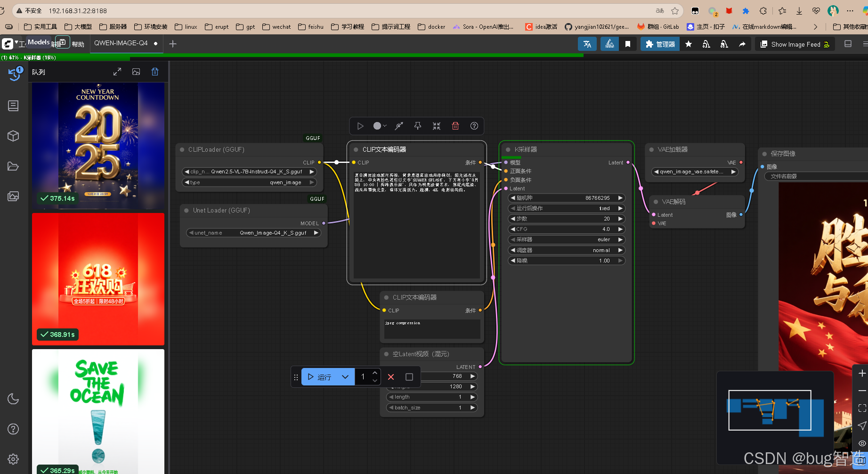
Task: Open clip_name model selector in CLIPLoader
Action: coord(249,172)
